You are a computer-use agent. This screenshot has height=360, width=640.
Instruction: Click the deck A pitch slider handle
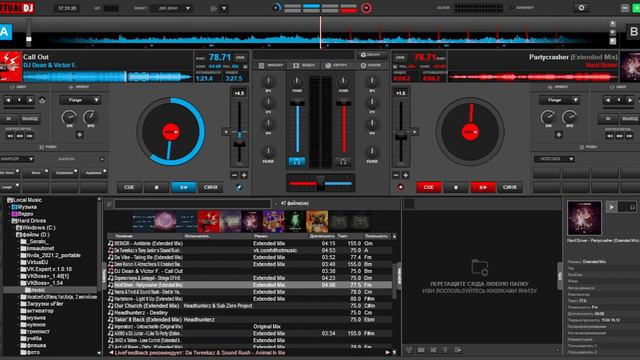(x=239, y=142)
